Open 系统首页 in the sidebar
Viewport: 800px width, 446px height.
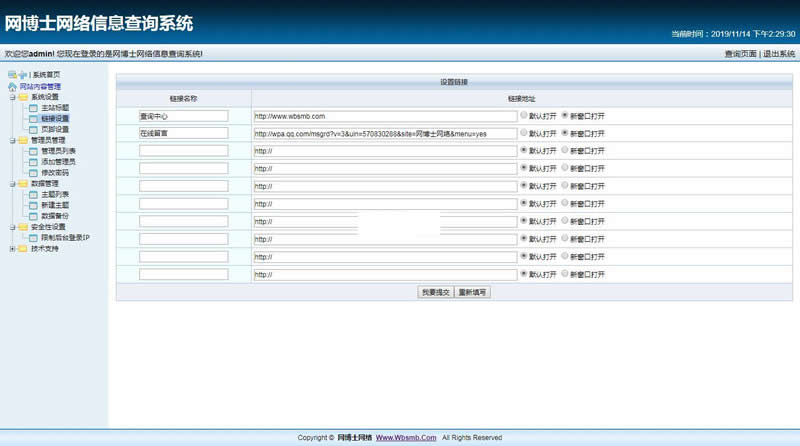tap(46, 75)
